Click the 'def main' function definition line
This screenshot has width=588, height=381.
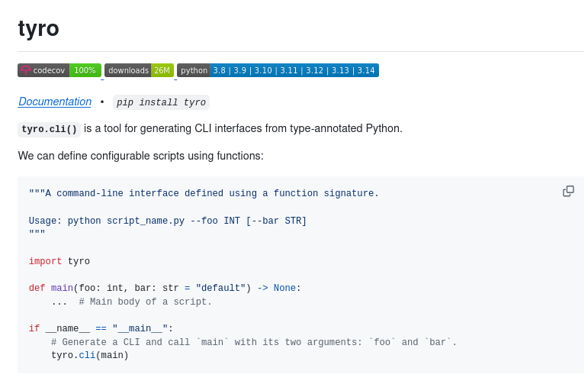(165, 289)
